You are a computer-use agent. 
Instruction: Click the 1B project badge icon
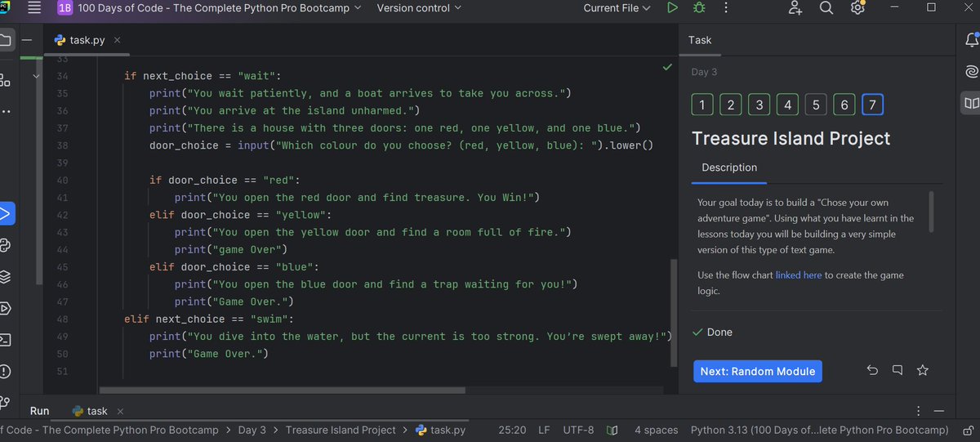point(65,8)
